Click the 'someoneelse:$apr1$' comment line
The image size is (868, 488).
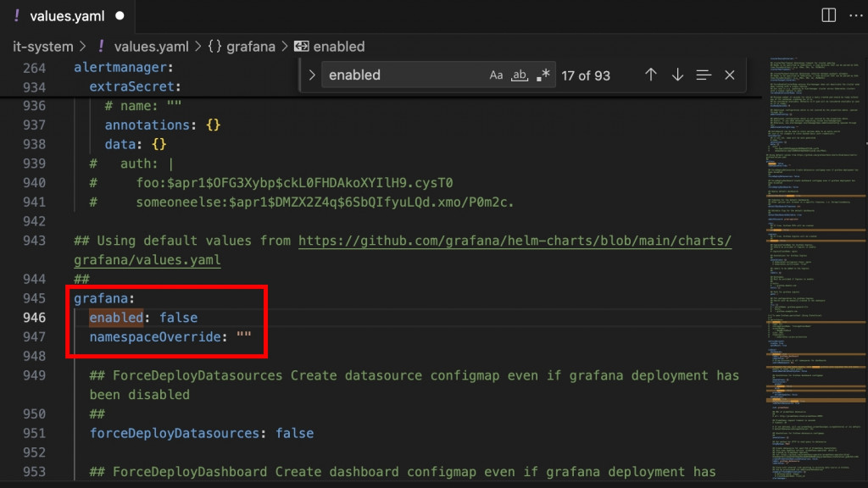click(302, 202)
